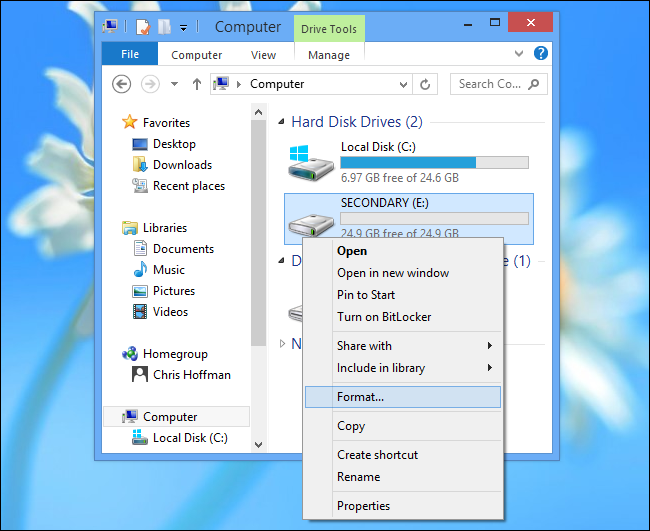Go forward with the Forward arrow
The width and height of the screenshot is (650, 531).
150,84
